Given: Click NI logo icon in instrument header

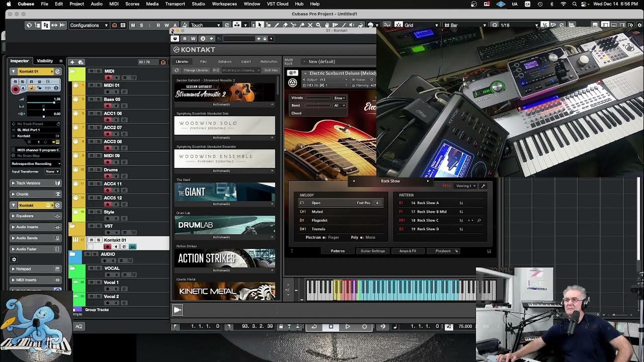Looking at the screenshot, I should point(292,83).
